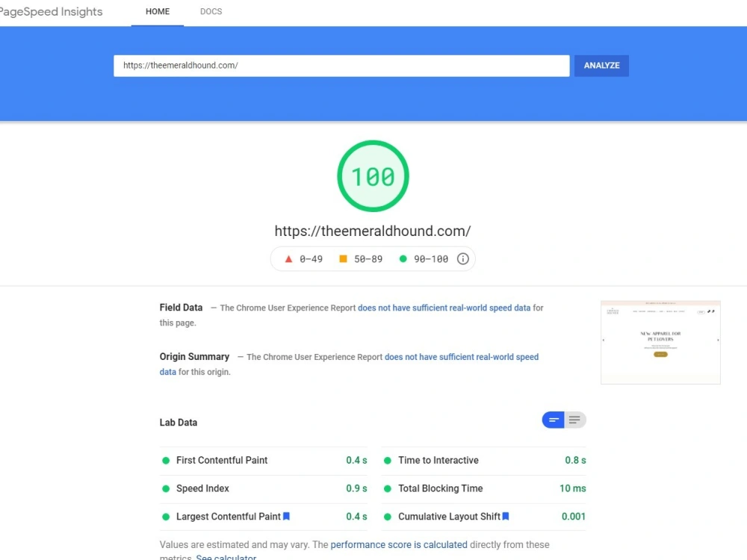The width and height of the screenshot is (747, 560).
Task: Click the URL input field
Action: pyautogui.click(x=341, y=66)
